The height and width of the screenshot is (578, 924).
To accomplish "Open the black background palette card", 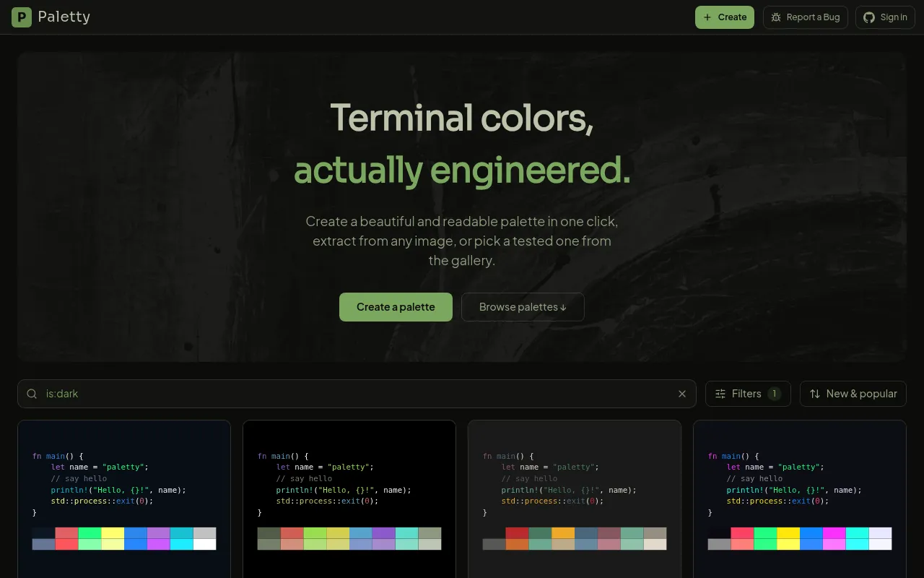I will tap(349, 499).
